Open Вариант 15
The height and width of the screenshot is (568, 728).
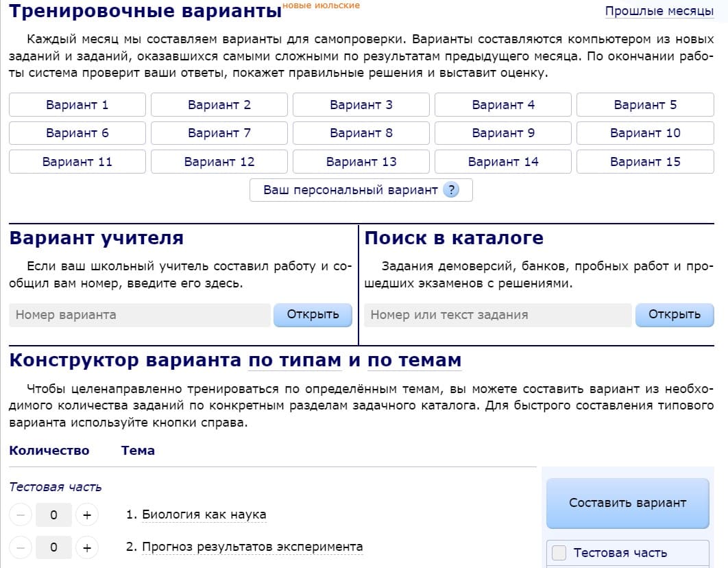[x=645, y=162]
